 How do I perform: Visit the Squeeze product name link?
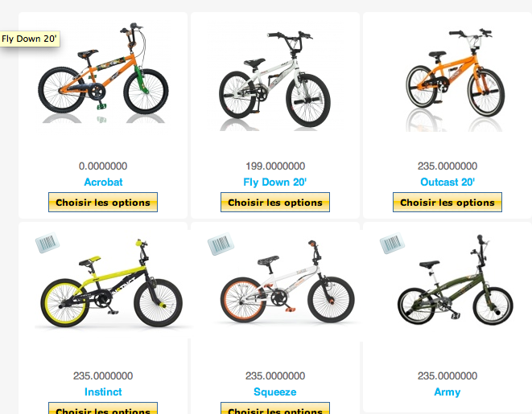click(x=275, y=392)
